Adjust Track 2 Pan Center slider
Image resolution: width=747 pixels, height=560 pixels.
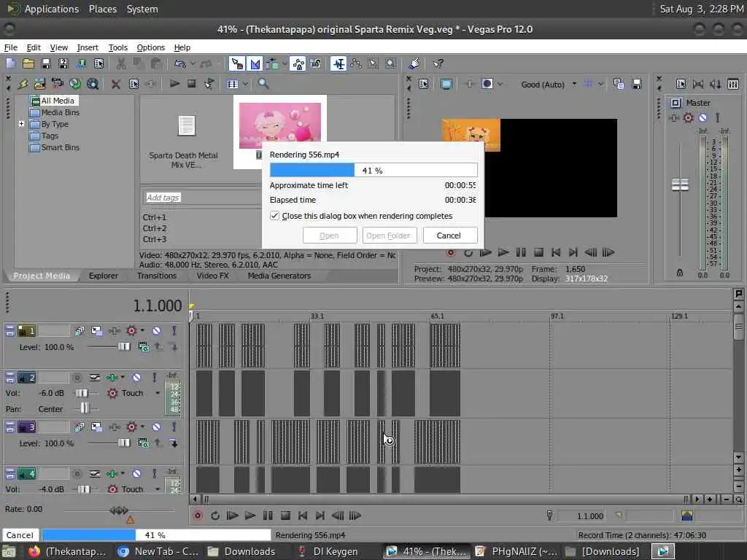[x=84, y=408]
